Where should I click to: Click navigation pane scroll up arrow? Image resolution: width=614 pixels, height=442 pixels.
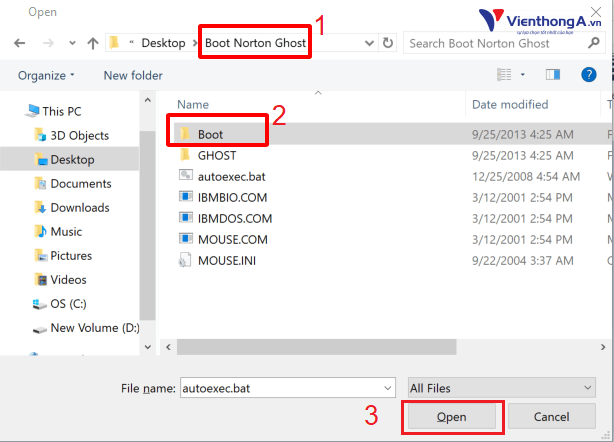(x=148, y=100)
